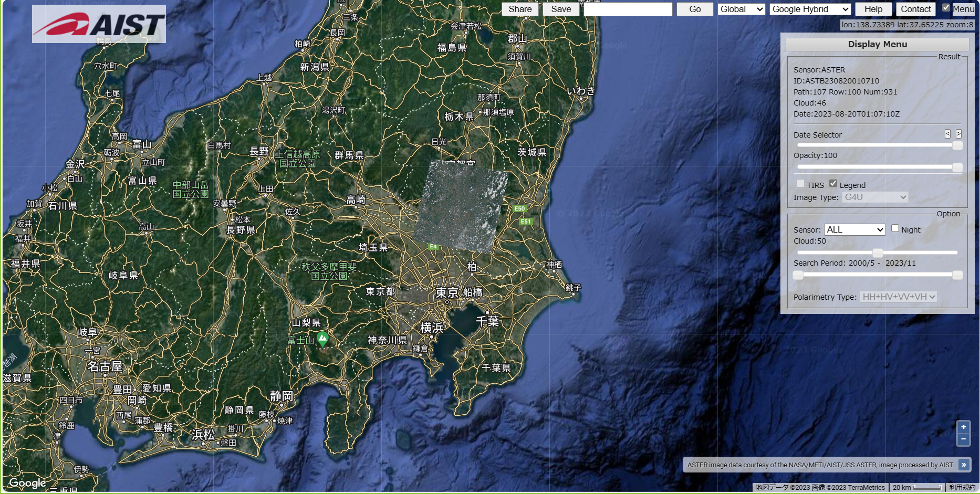The width and height of the screenshot is (980, 494).
Task: Click the AIST logo
Action: coord(99,23)
